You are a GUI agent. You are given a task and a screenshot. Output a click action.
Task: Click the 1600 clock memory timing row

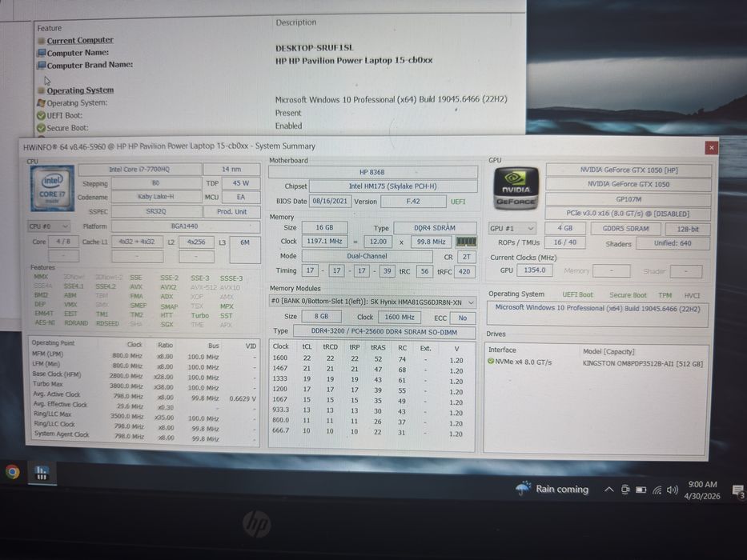click(371, 359)
